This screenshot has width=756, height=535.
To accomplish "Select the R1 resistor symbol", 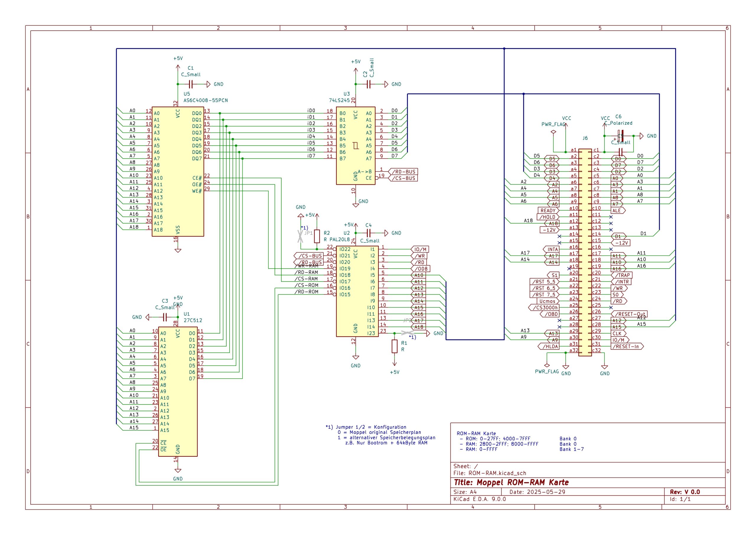I will pyautogui.click(x=395, y=346).
